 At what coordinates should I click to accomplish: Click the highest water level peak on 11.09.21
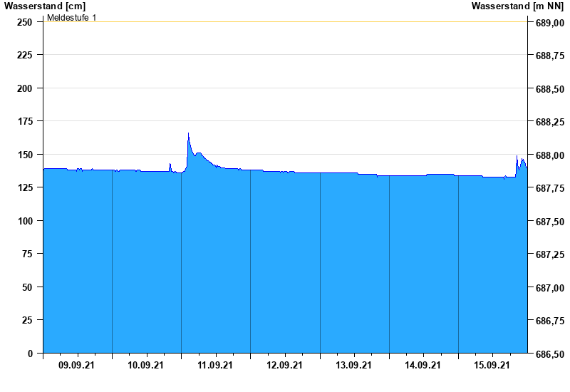188,133
